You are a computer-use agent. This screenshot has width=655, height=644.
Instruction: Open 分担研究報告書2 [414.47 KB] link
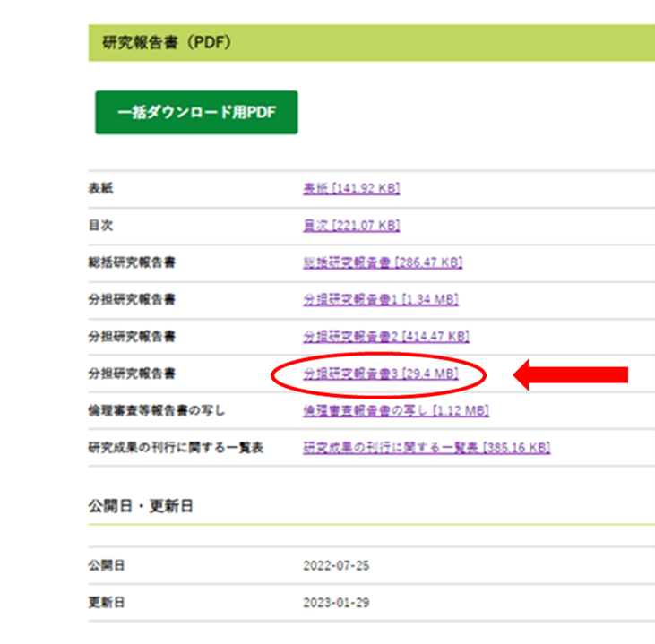385,336
